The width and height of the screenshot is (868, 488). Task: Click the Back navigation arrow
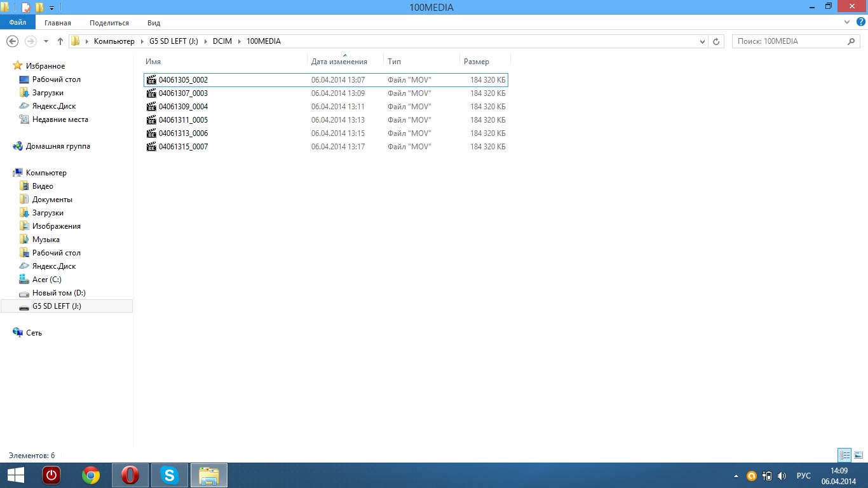coord(12,41)
